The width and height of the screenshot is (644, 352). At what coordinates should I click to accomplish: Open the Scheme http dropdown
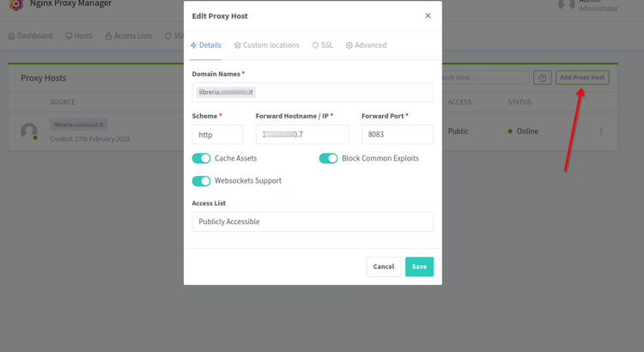pyautogui.click(x=217, y=135)
